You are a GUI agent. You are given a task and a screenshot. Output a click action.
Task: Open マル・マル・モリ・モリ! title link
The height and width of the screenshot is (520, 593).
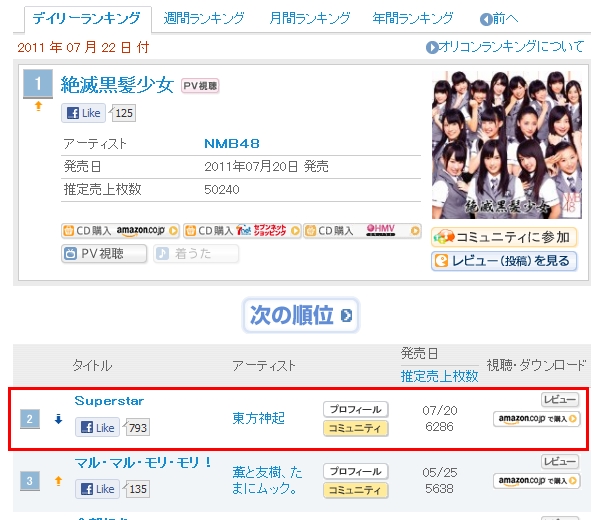143,463
